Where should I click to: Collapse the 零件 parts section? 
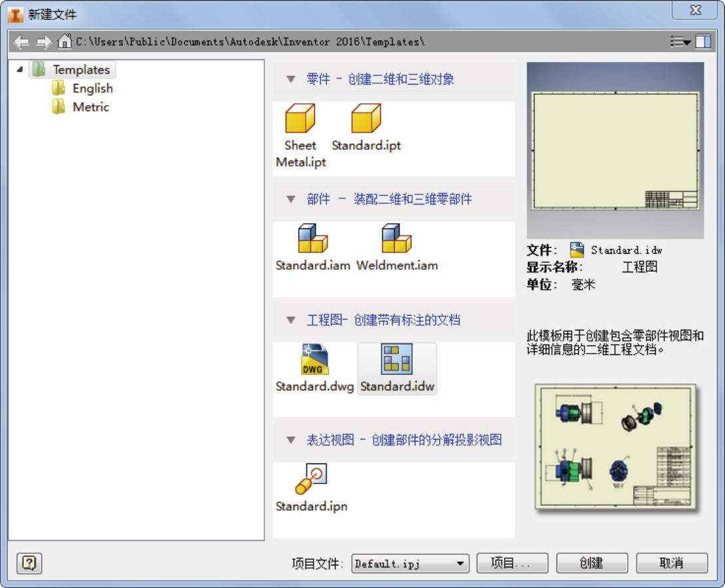click(x=291, y=79)
